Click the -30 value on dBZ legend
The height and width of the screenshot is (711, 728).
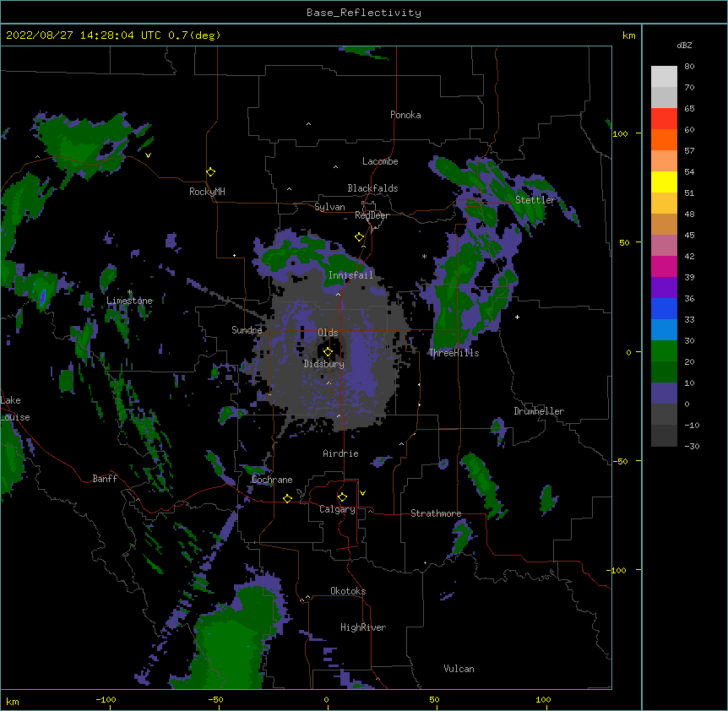(692, 447)
